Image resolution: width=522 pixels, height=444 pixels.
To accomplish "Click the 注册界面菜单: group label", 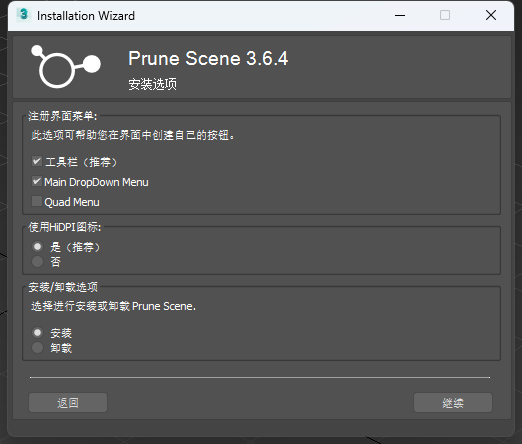I will point(63,116).
